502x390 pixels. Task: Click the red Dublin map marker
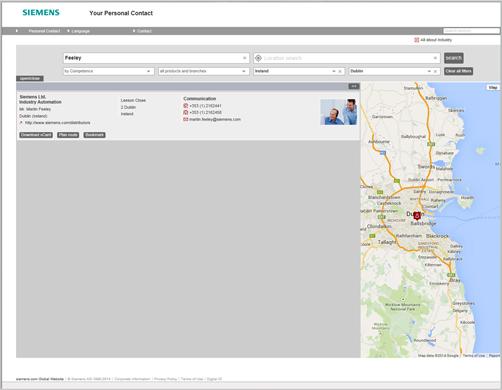pyautogui.click(x=417, y=216)
